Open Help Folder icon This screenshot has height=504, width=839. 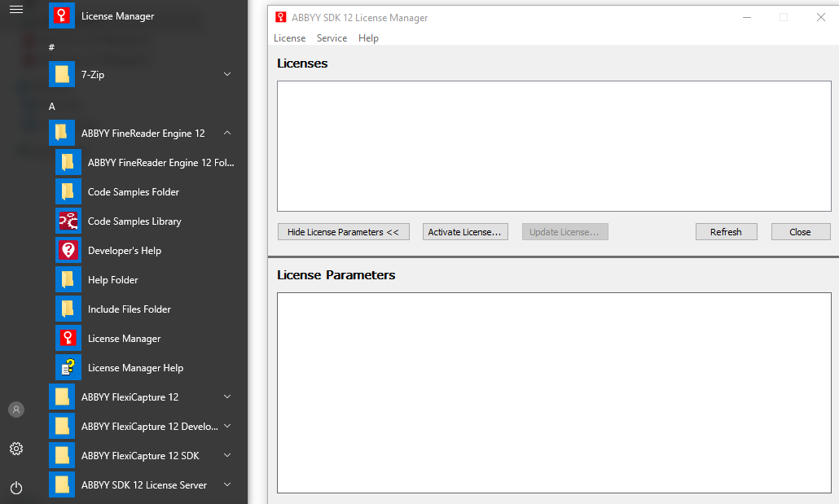click(x=68, y=279)
